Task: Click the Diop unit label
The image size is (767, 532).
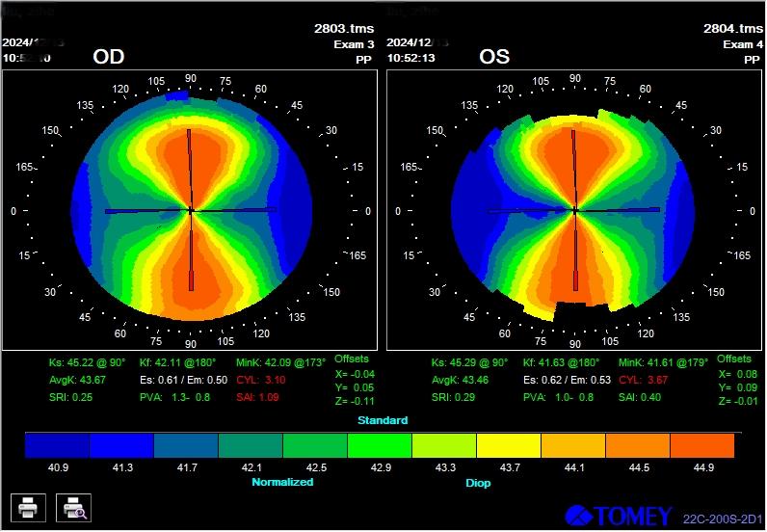Action: (478, 483)
